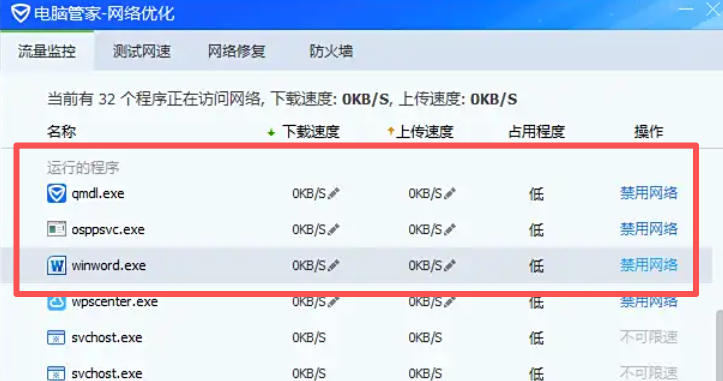Screen dimensions: 723x381
Task: Click the 低 usage level for winword.exe
Action: [x=536, y=266]
